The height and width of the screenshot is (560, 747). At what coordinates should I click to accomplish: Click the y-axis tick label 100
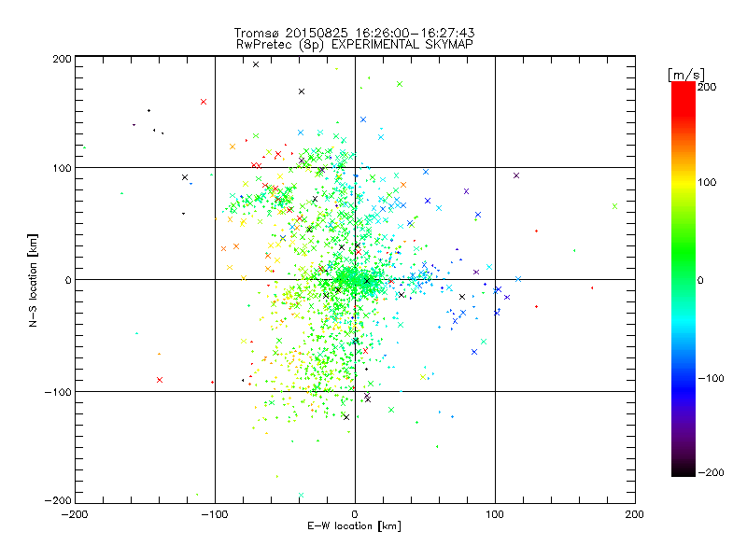click(x=62, y=168)
